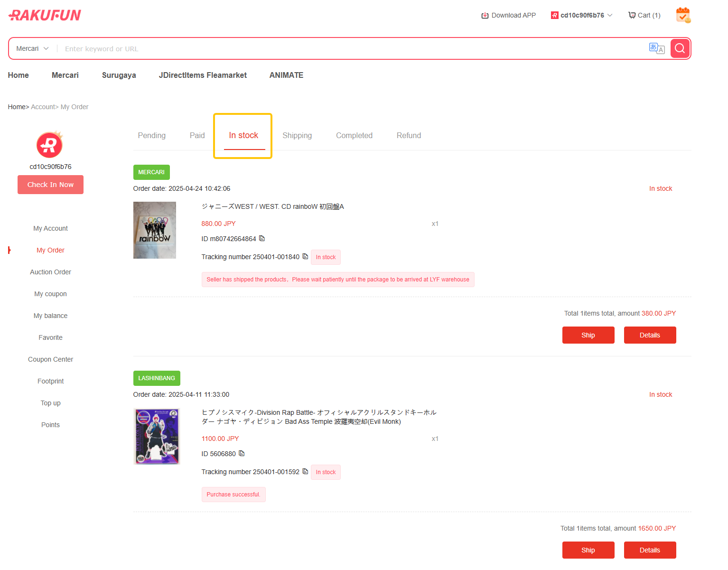
Task: Click Details button for Mercari order
Action: tap(650, 335)
